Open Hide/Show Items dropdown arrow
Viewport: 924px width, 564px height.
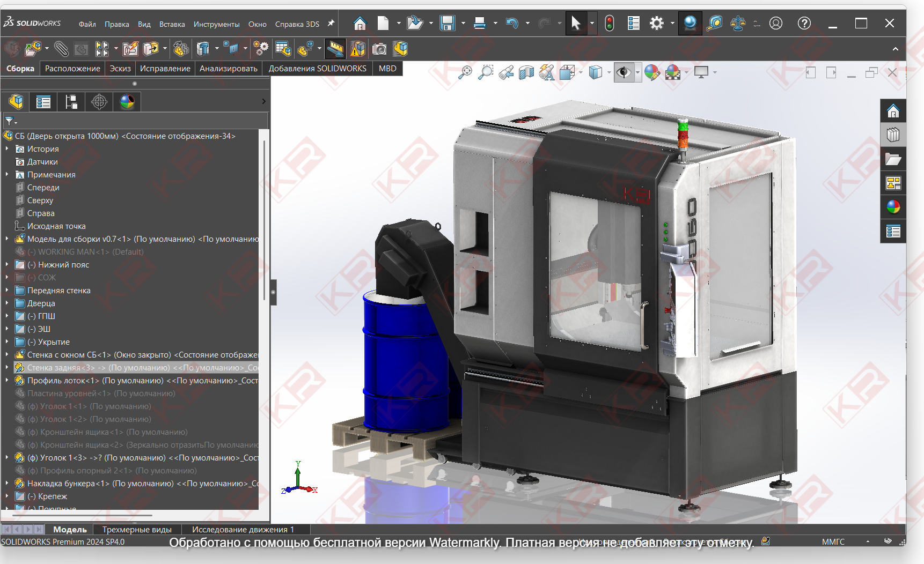(637, 72)
